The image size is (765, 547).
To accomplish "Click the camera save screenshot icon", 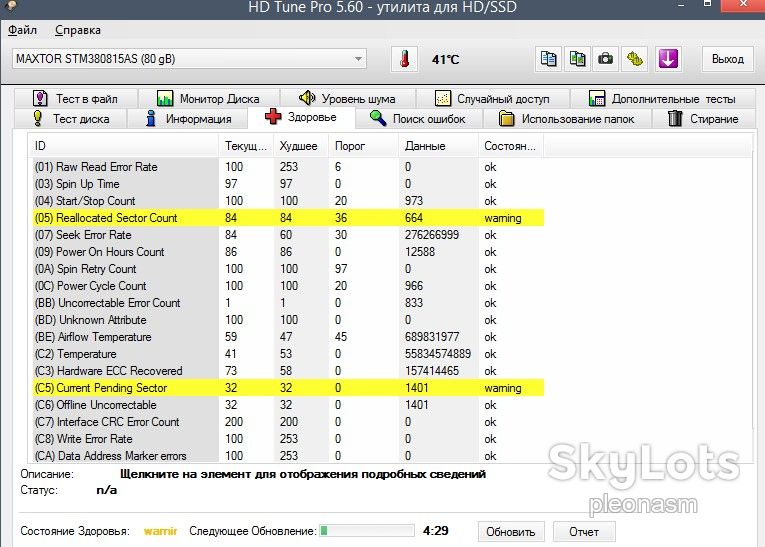I will coord(605,59).
